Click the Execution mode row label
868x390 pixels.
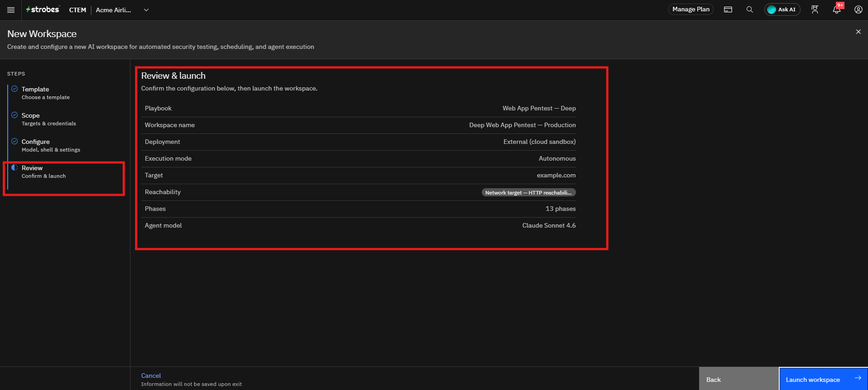[x=168, y=158]
